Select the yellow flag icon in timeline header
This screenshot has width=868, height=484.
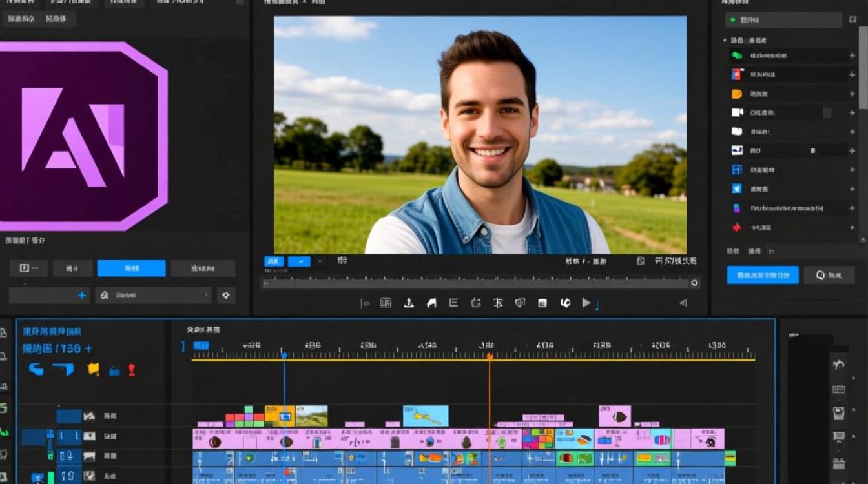point(93,369)
